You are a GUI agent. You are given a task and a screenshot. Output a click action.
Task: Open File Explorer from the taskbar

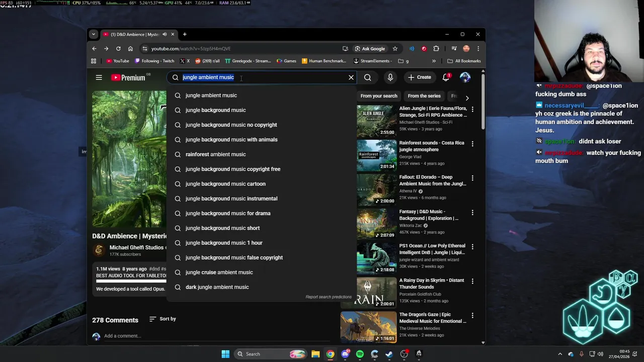click(x=315, y=354)
